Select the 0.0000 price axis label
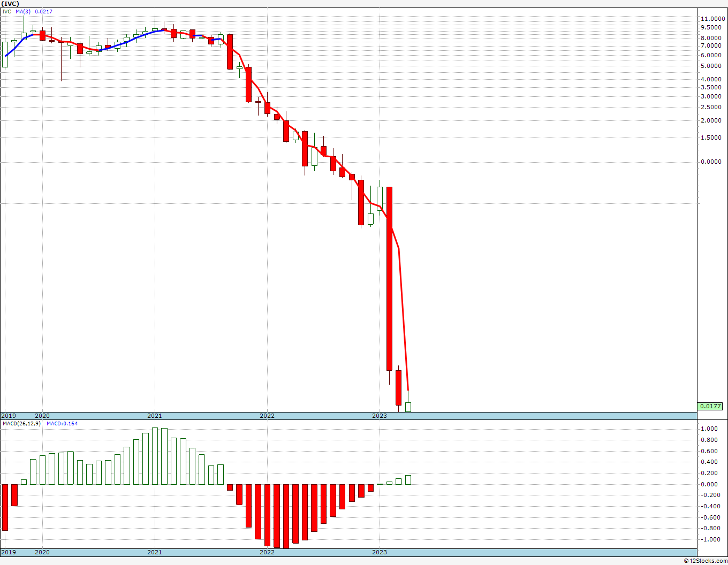This screenshot has height=565, width=728. pos(711,162)
